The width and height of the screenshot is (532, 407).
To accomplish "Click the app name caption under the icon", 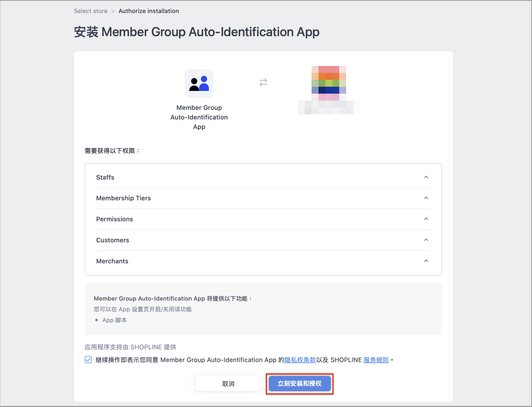I will tap(199, 117).
